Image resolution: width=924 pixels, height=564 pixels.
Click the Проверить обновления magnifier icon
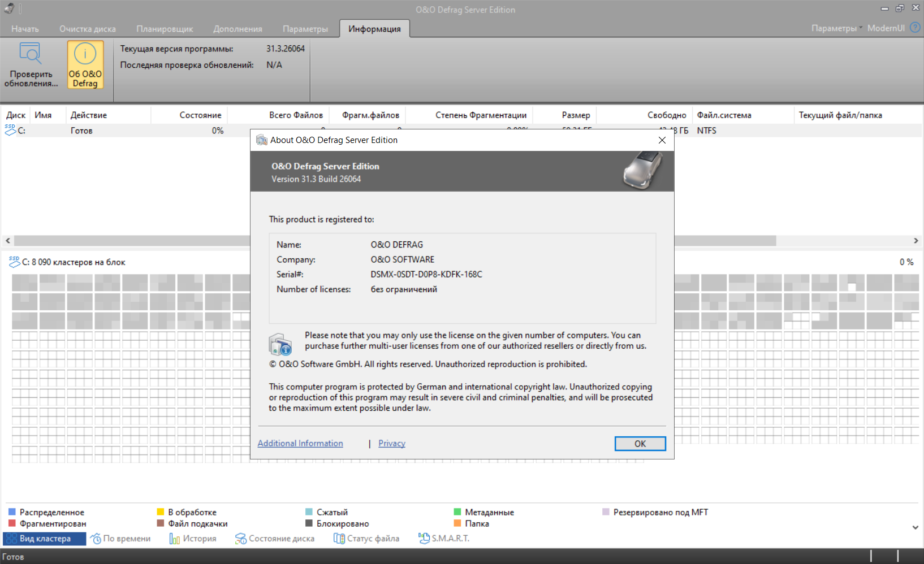click(31, 54)
